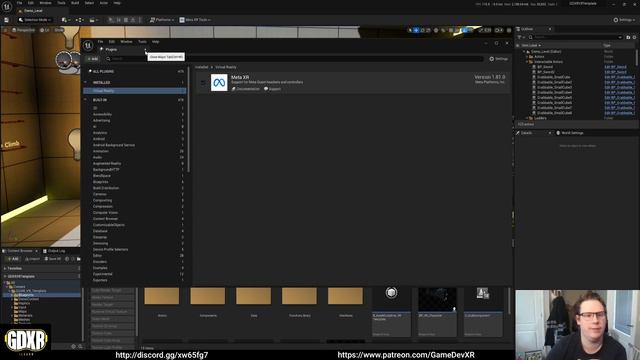Open Outliner settings gear icon
This screenshot has height=360, width=640.
click(634, 37)
